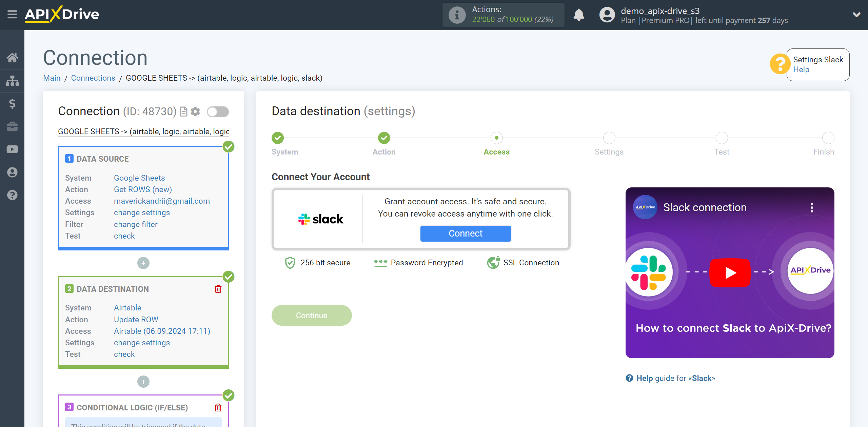Click the play button on Slack YouTube video
Viewport: 868px width, 427px height.
730,272
